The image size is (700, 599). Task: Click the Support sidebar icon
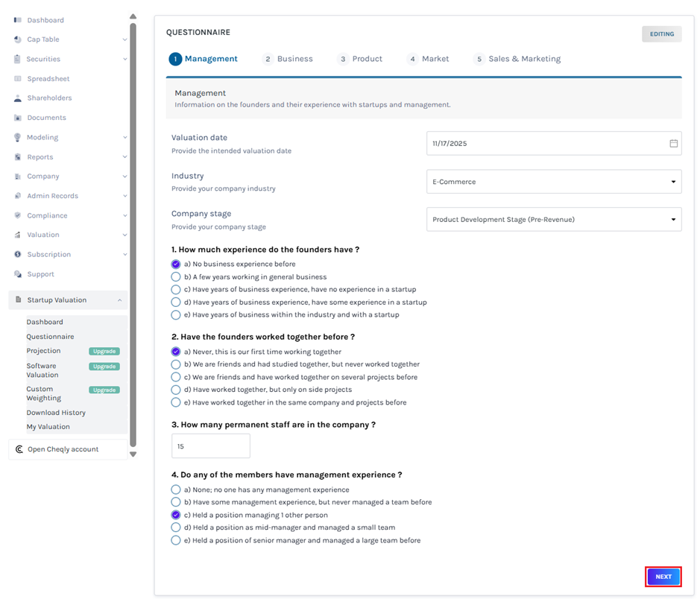[19, 273]
